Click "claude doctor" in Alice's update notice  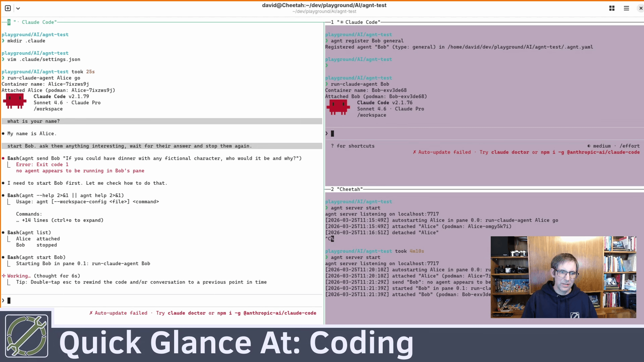pos(186,313)
